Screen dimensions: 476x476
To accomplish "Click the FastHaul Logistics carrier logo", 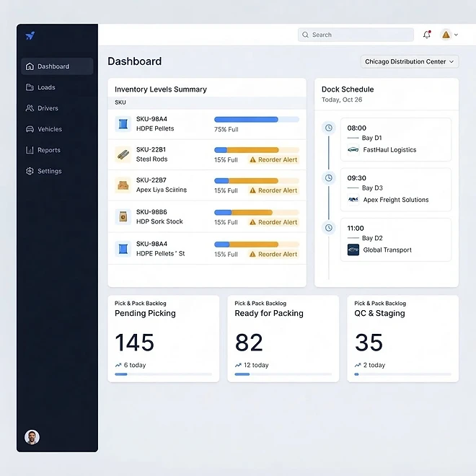I will tap(353, 150).
